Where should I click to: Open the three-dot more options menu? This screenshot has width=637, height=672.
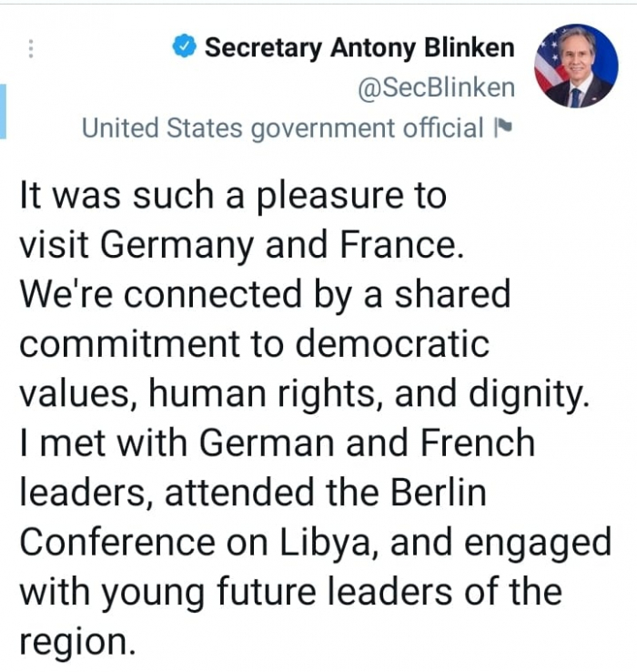[33, 47]
